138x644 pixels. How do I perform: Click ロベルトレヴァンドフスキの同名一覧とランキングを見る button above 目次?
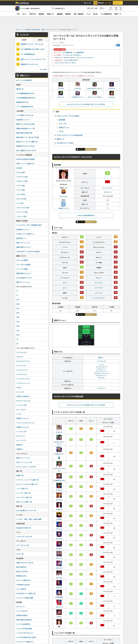coord(86,104)
